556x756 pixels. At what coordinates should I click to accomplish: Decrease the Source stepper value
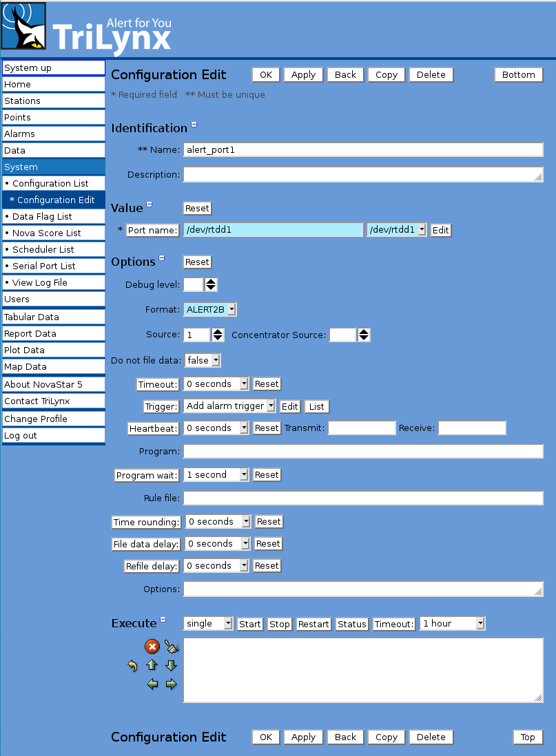point(218,337)
